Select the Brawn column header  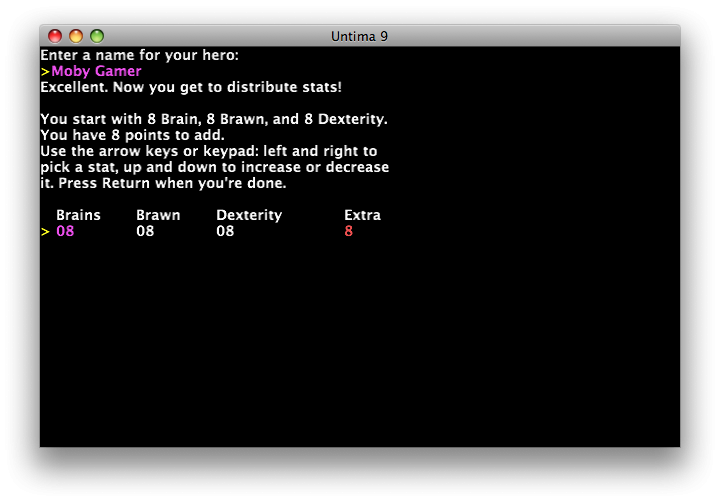pyautogui.click(x=158, y=215)
